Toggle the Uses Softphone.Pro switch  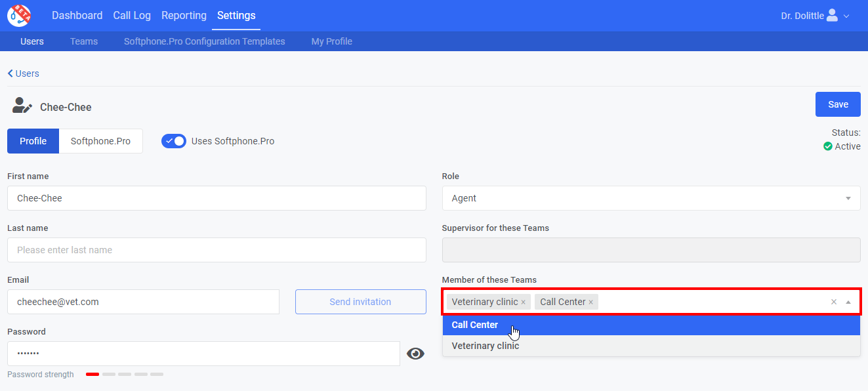click(174, 141)
